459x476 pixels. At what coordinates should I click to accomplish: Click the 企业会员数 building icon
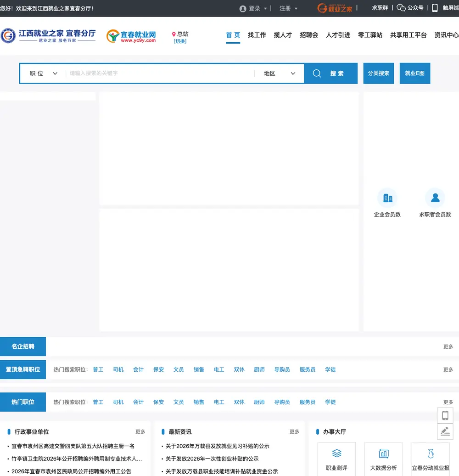(387, 198)
